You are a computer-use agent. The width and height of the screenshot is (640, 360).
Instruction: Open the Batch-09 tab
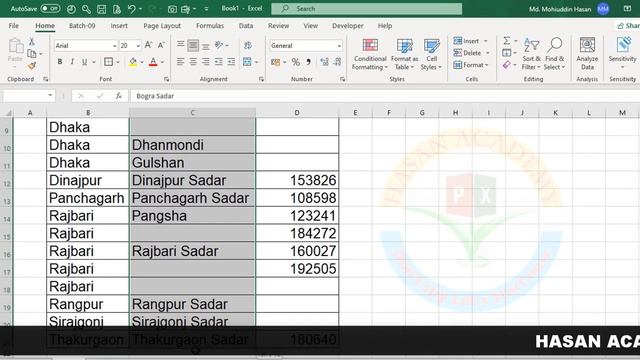pyautogui.click(x=82, y=26)
